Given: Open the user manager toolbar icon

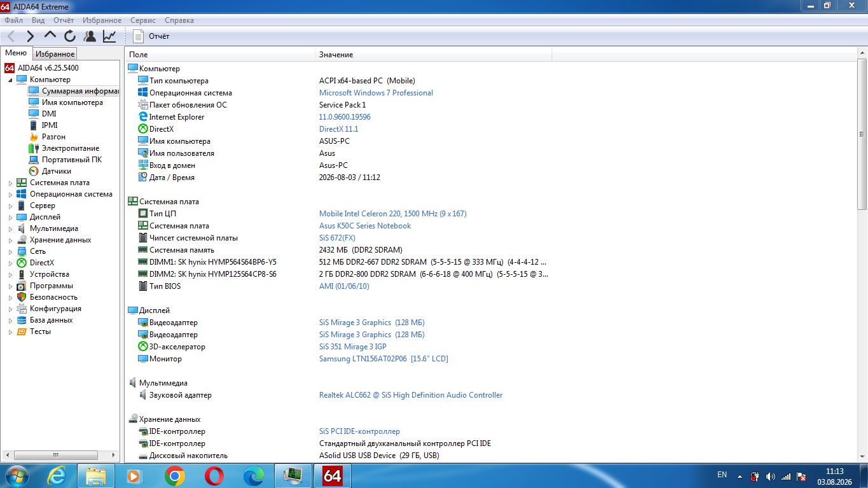Looking at the screenshot, I should point(90,36).
